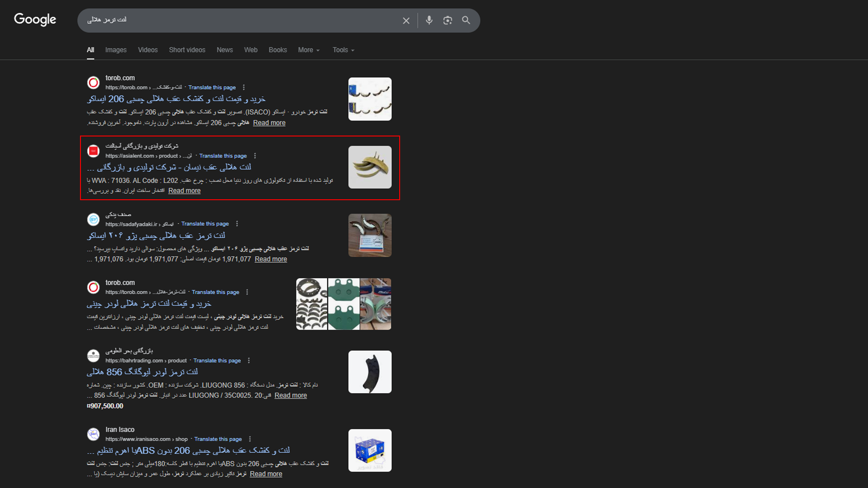Click the asialent.com site favicon

(x=94, y=151)
